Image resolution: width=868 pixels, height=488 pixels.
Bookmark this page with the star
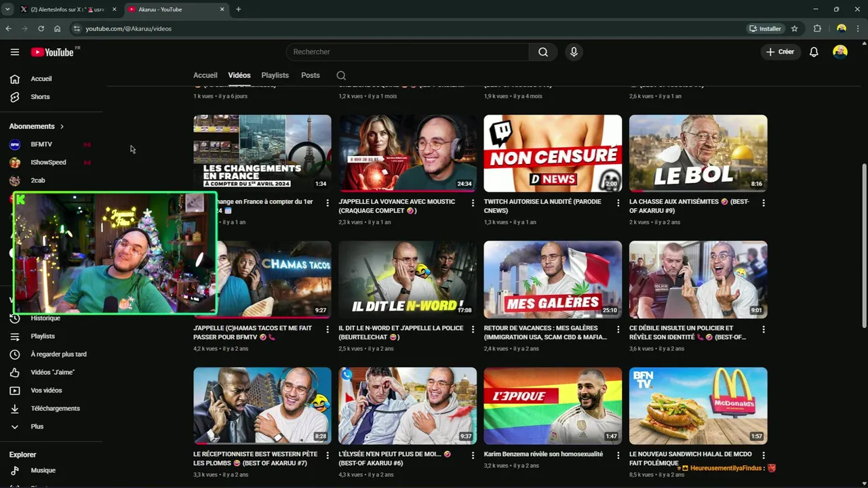coord(794,28)
